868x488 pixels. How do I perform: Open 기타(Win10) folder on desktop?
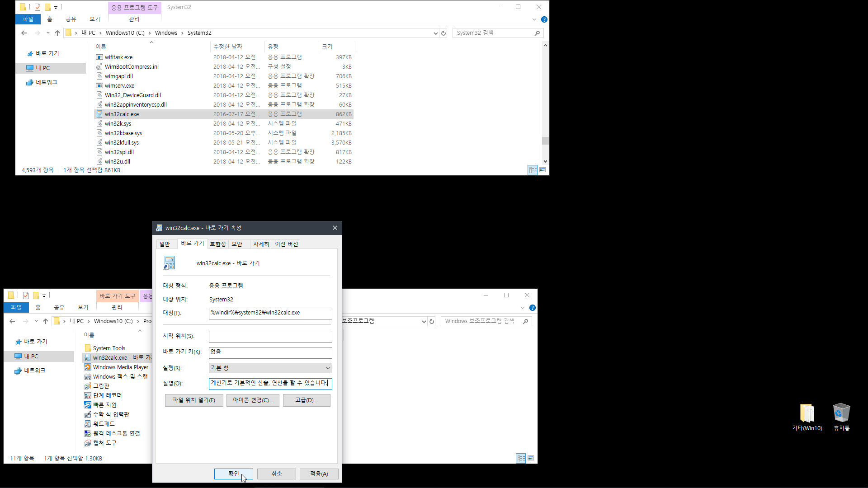click(x=807, y=417)
